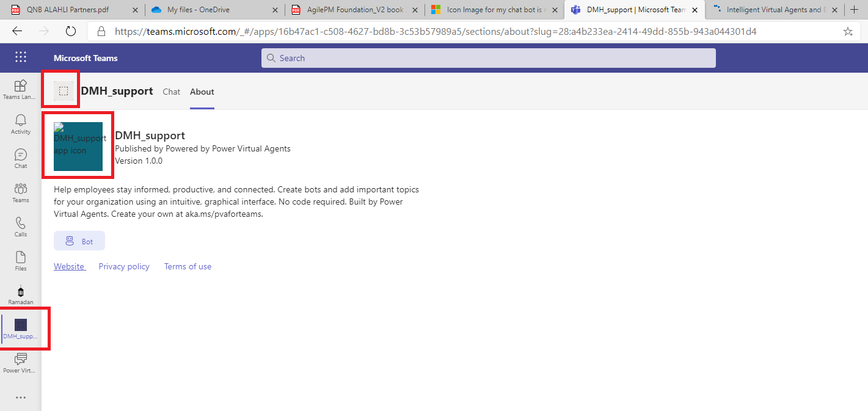Click the Published by Power Virtual Agents text
Viewport: 868px width, 411px height.
coord(203,148)
